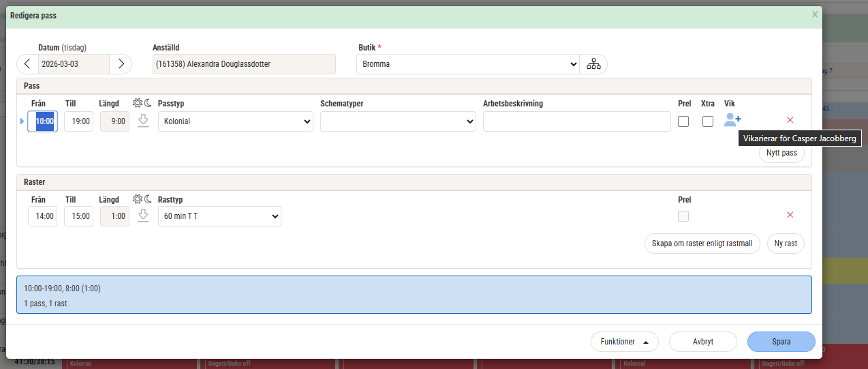
Task: Click download arrow icon in Raster row
Action: coord(143,216)
